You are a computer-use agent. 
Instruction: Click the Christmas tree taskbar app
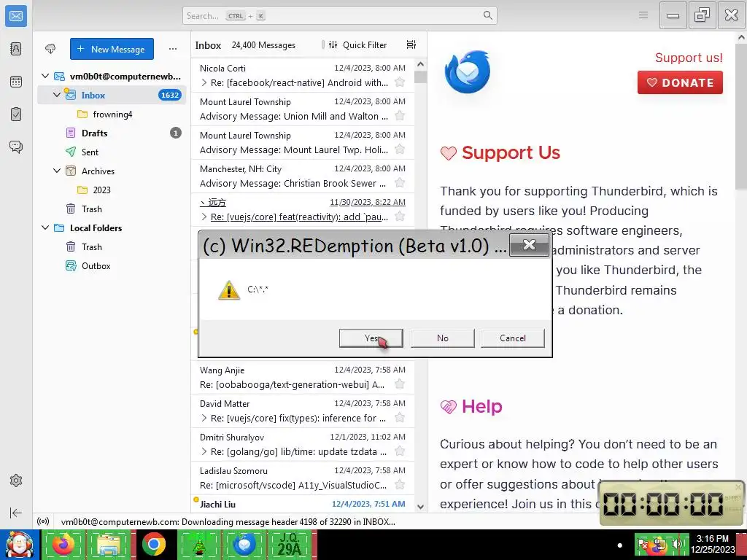coord(198,545)
